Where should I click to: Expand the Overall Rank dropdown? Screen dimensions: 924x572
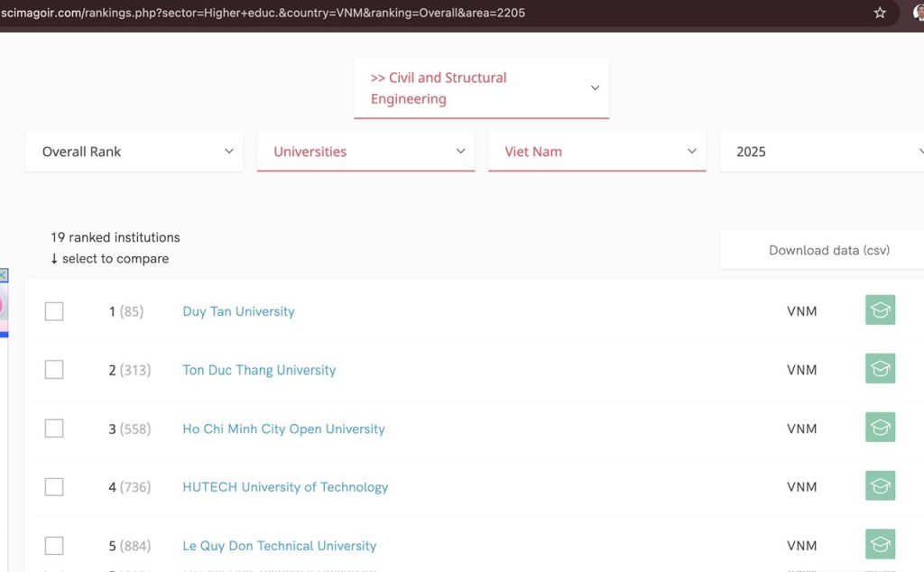coord(134,152)
